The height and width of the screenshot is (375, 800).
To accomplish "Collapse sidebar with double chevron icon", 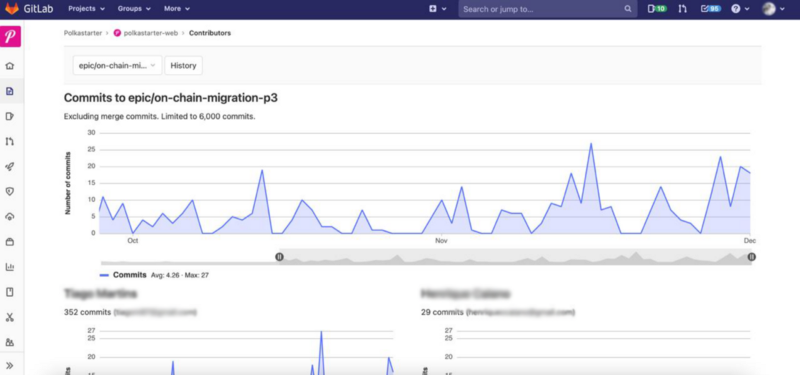I will (10, 365).
